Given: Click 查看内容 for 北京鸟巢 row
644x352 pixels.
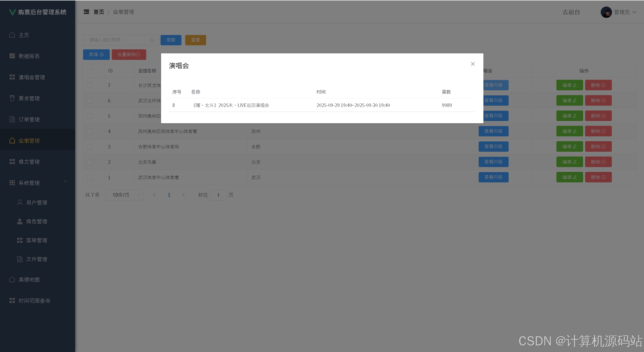Looking at the screenshot, I should pyautogui.click(x=494, y=162).
